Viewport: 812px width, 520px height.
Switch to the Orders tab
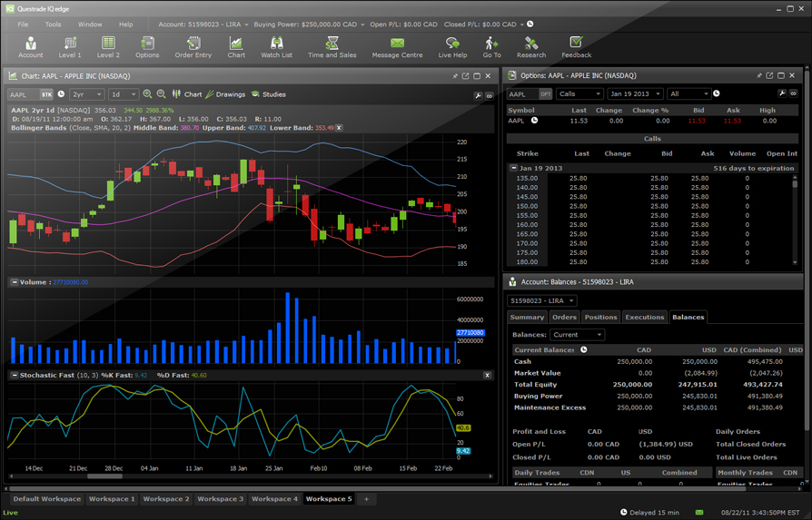click(x=564, y=318)
